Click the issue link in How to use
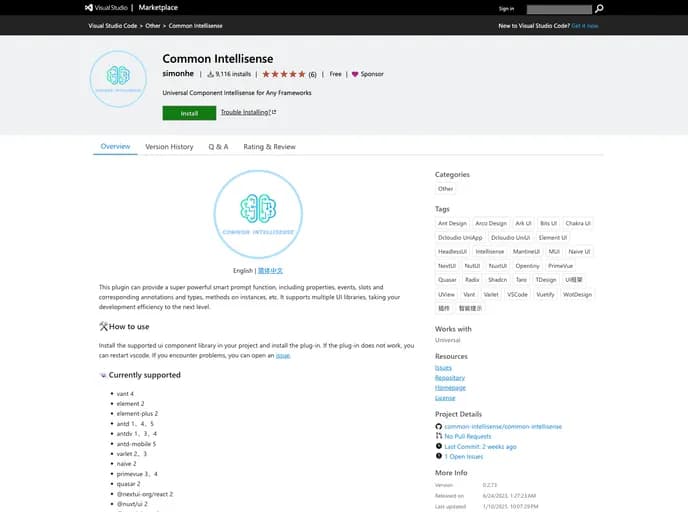 (x=283, y=356)
